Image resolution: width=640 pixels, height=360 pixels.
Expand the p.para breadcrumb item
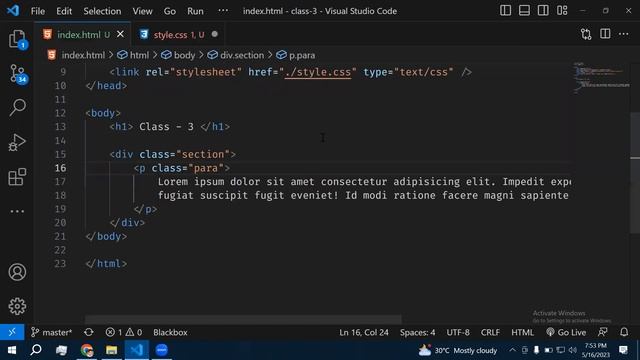[296, 55]
